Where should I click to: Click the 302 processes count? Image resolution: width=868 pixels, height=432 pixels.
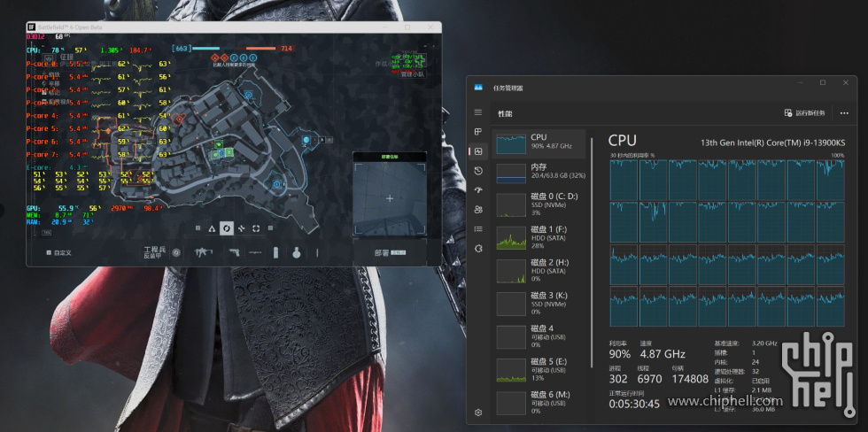click(618, 379)
